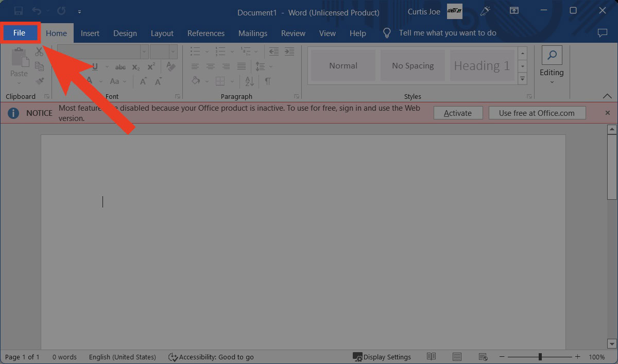Click the Redo icon in Quick Access
The image size is (618, 364).
point(61,11)
